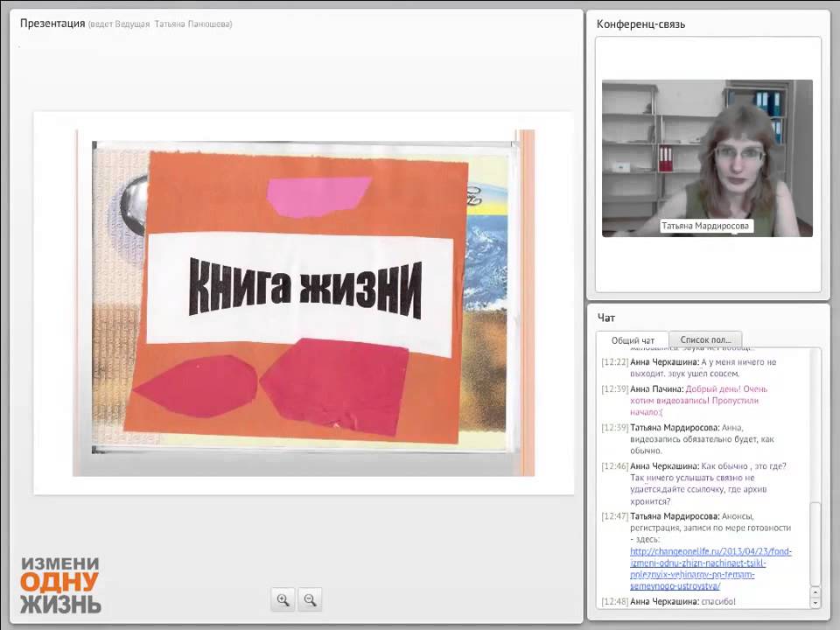
Task: Click the chat scrollbar down arrow
Action: click(x=815, y=603)
